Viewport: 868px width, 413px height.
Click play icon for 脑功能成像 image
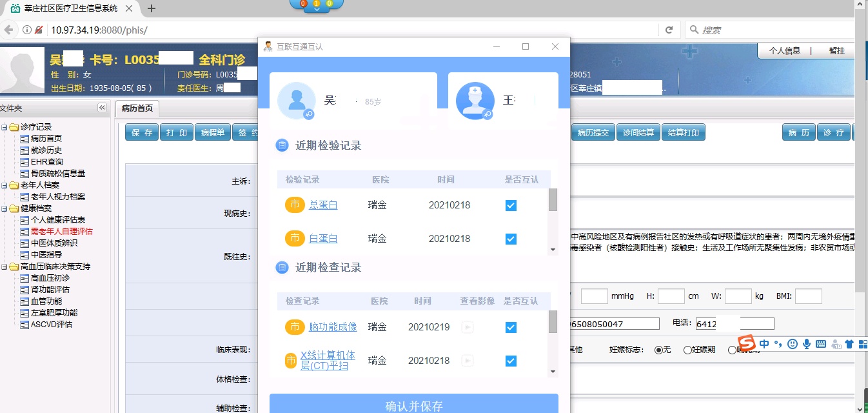(468, 327)
